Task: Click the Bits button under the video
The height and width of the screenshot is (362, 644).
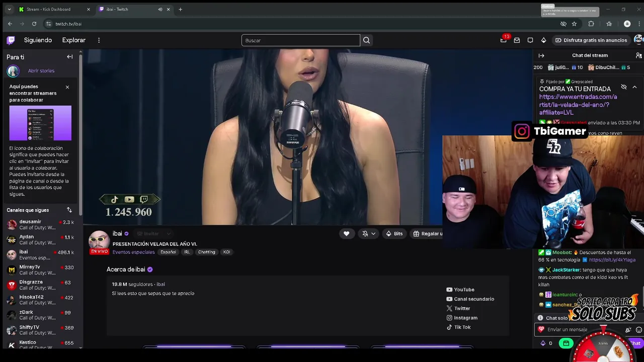Action: pos(394,233)
